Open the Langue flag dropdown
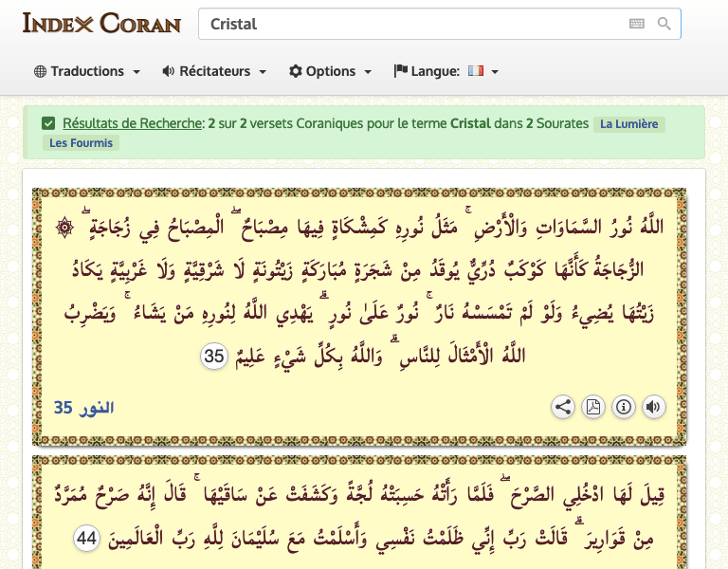 pyautogui.click(x=446, y=71)
